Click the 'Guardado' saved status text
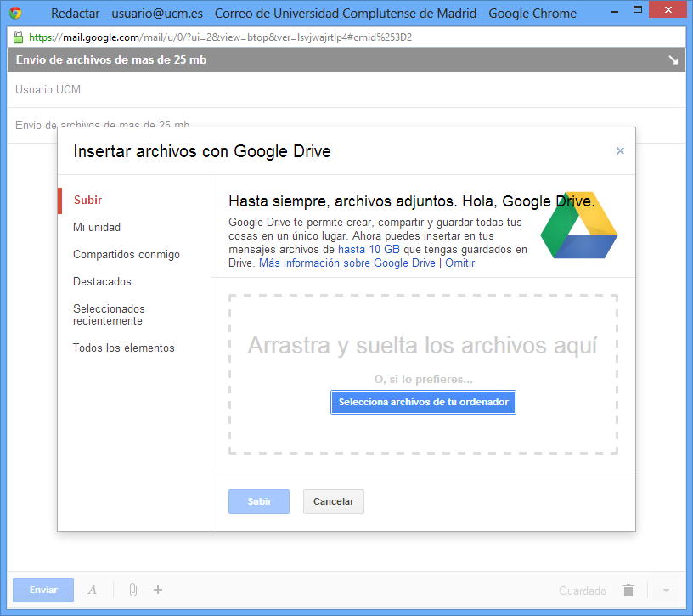The image size is (693, 616). [583, 591]
